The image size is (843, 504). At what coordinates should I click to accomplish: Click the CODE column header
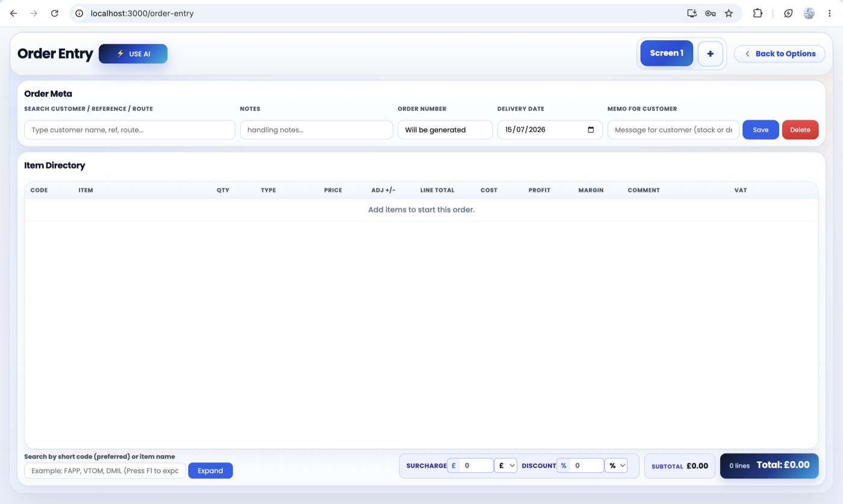coord(39,190)
